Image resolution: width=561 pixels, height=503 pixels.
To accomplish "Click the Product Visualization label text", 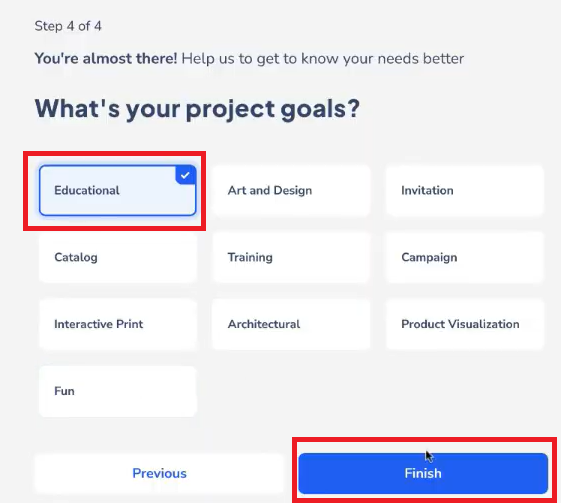I will point(460,324).
